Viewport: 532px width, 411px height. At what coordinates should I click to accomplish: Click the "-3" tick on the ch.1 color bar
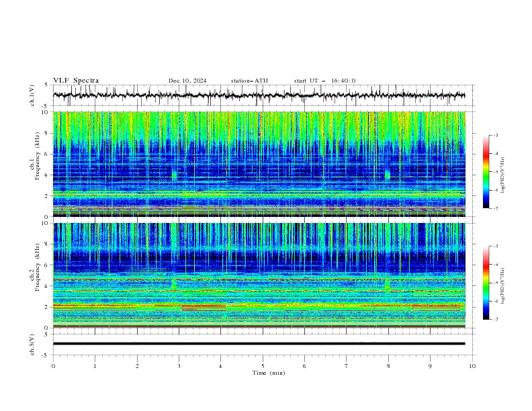(496, 135)
